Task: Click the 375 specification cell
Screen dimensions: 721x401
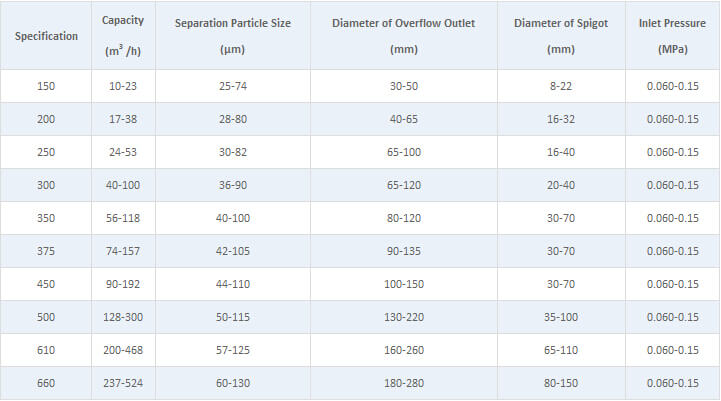Action: click(x=46, y=251)
